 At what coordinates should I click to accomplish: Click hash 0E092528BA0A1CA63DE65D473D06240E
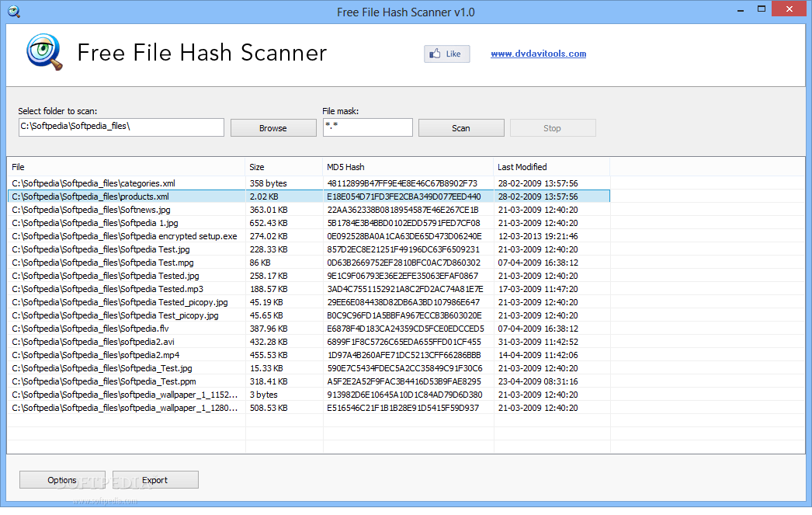(404, 236)
